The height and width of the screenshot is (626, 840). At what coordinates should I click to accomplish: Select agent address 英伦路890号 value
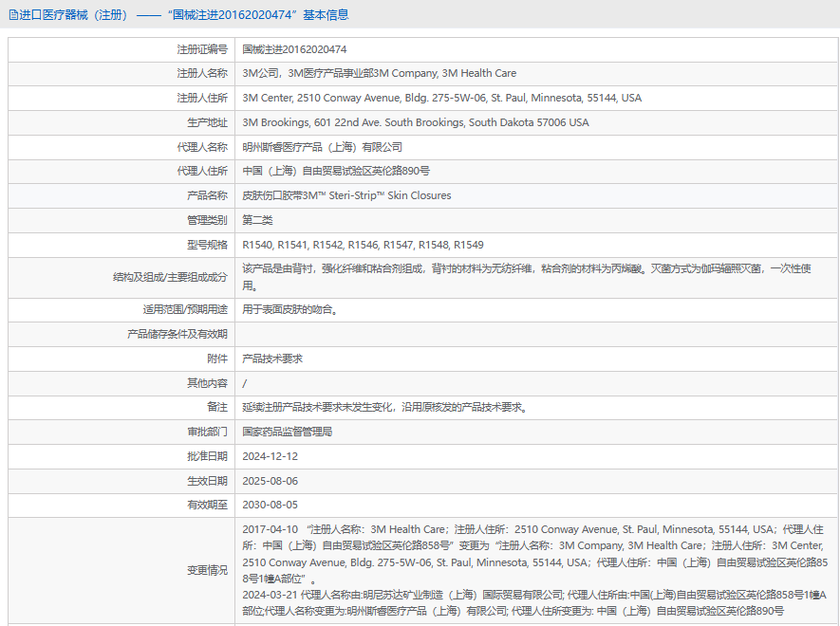point(336,171)
